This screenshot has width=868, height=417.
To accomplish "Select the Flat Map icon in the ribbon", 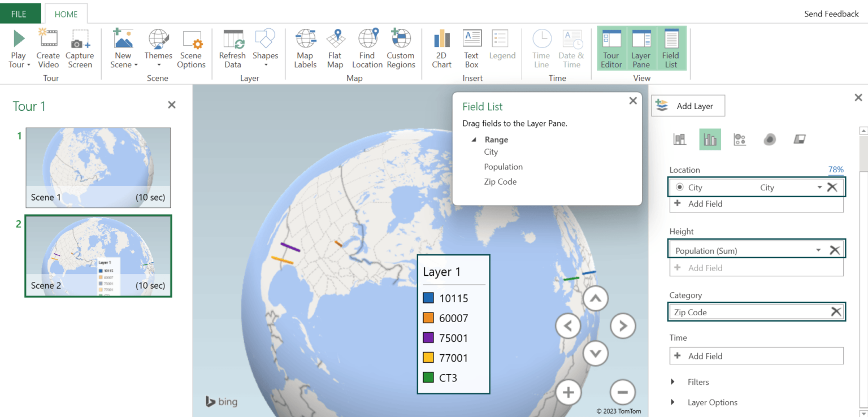I will (x=335, y=48).
